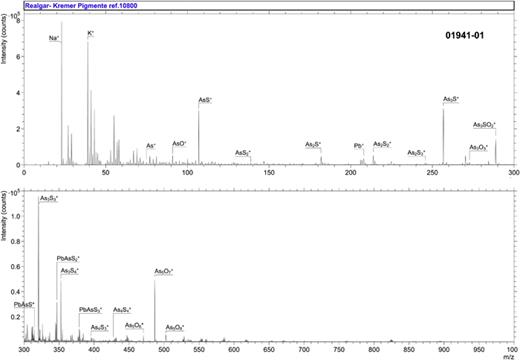Screen dimensions: 520x360
Task: Select the As5O7+ peak label
Action: (x=164, y=272)
